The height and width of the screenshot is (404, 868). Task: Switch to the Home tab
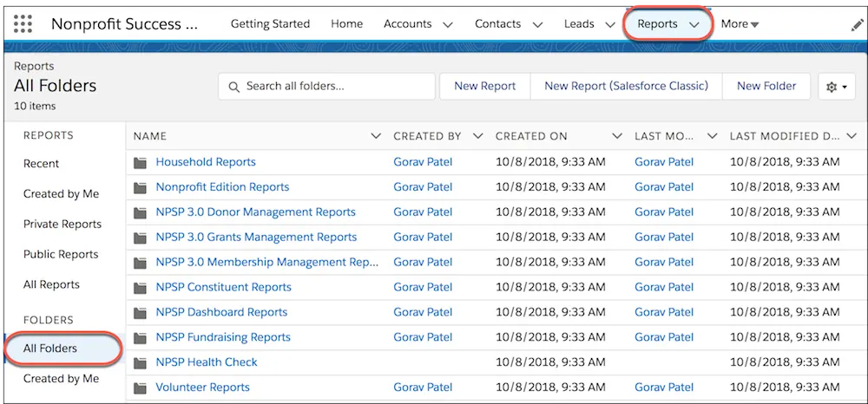pos(346,24)
